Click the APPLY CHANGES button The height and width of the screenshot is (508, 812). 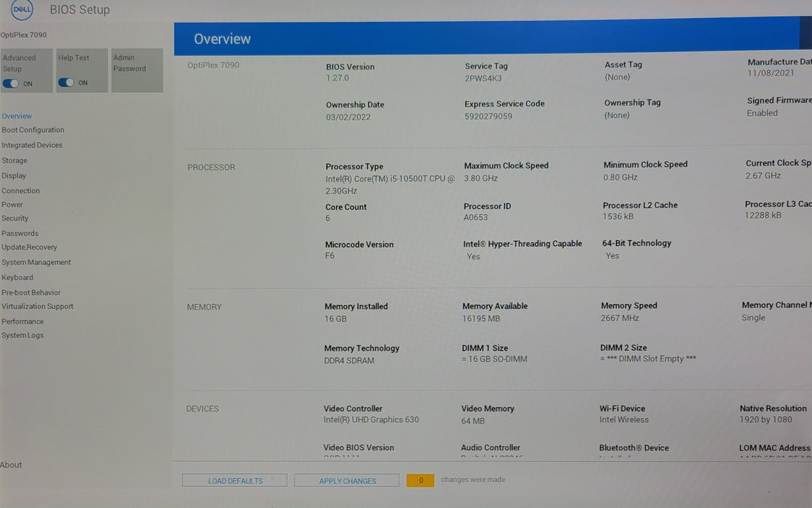[347, 480]
